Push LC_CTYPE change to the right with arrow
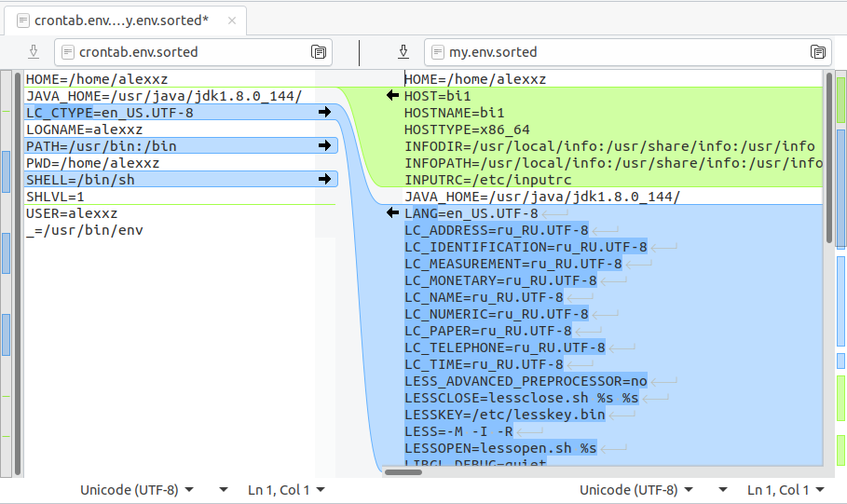The image size is (847, 504). pos(324,112)
